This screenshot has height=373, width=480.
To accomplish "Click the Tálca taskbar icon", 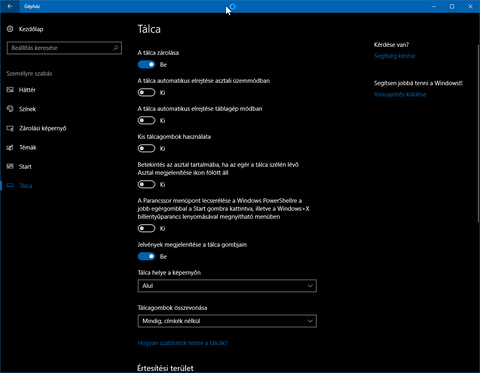I will click(x=10, y=186).
